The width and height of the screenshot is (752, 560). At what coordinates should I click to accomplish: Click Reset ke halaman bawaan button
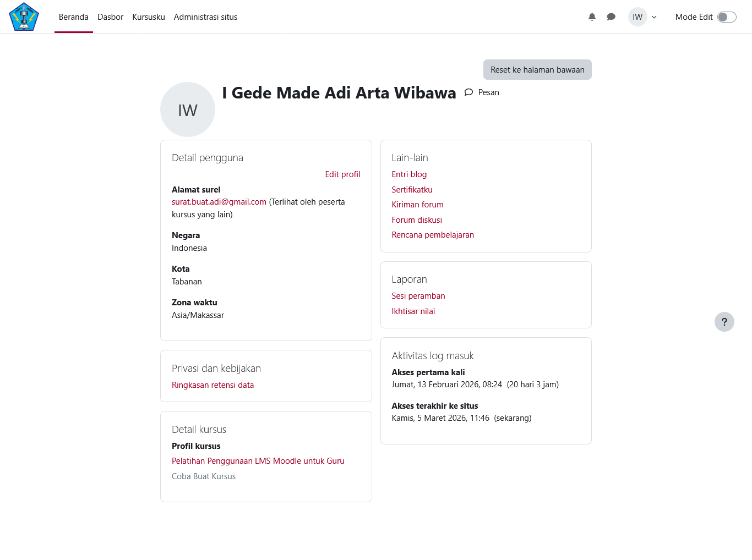point(537,70)
